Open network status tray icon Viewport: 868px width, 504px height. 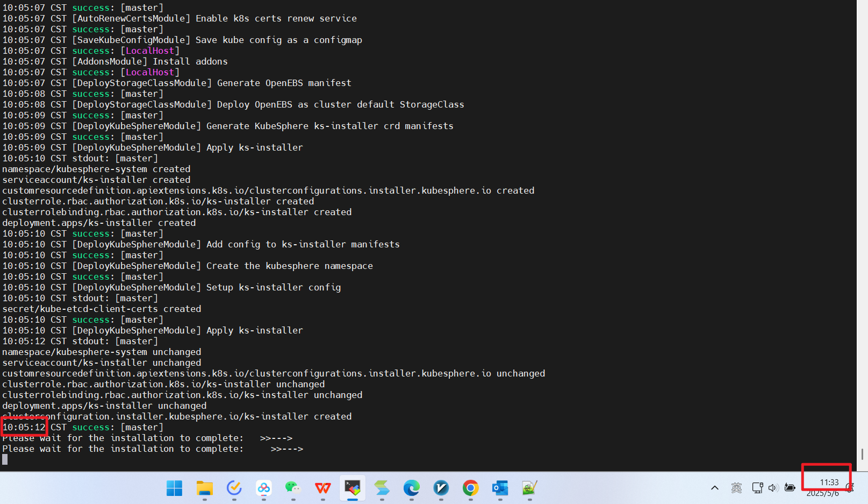coord(757,488)
